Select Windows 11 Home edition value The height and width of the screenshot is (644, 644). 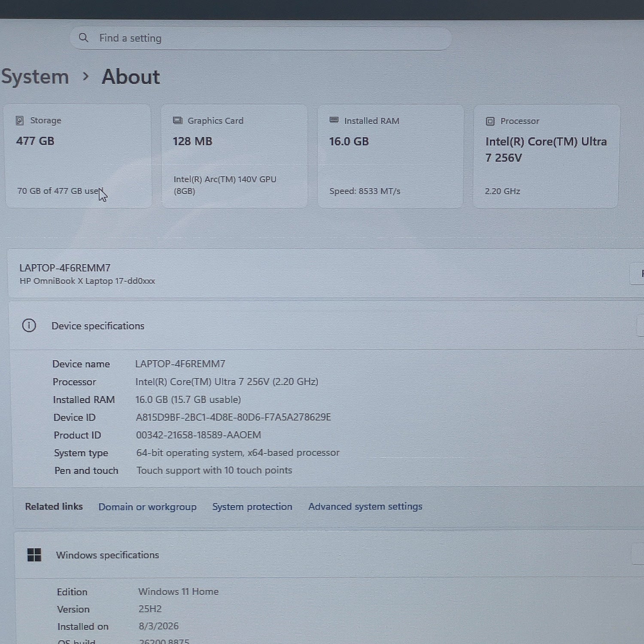pos(178,592)
